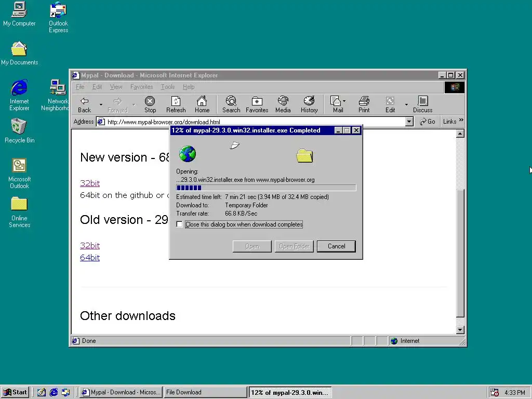Click the 12% of mypal taskbar button

(x=290, y=392)
